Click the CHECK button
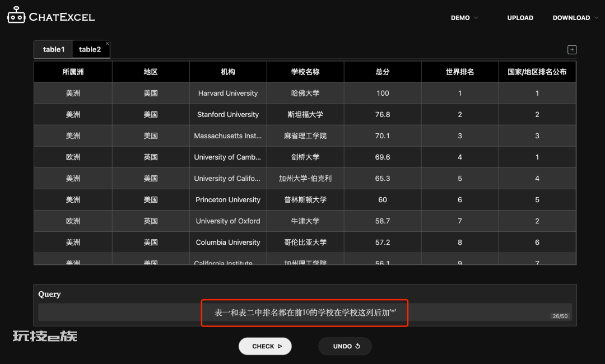Image resolution: width=605 pixels, height=364 pixels. pyautogui.click(x=265, y=346)
